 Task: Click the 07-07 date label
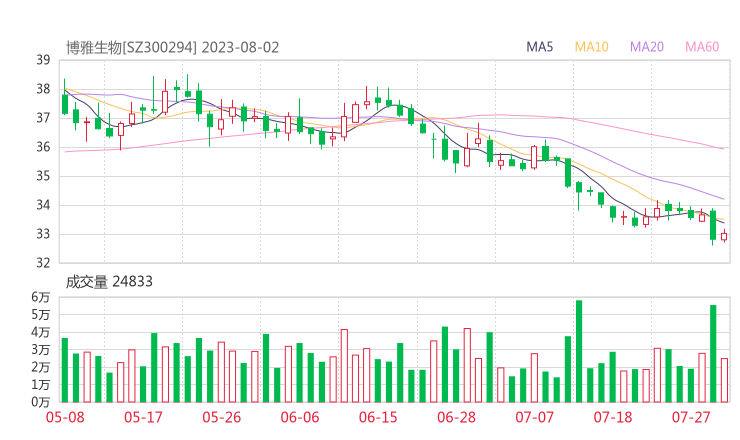point(535,417)
